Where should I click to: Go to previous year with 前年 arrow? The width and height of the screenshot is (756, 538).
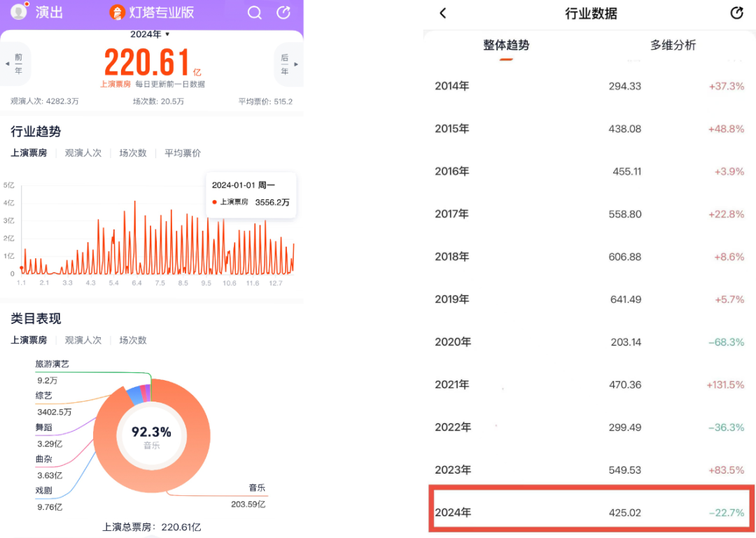coord(15,64)
